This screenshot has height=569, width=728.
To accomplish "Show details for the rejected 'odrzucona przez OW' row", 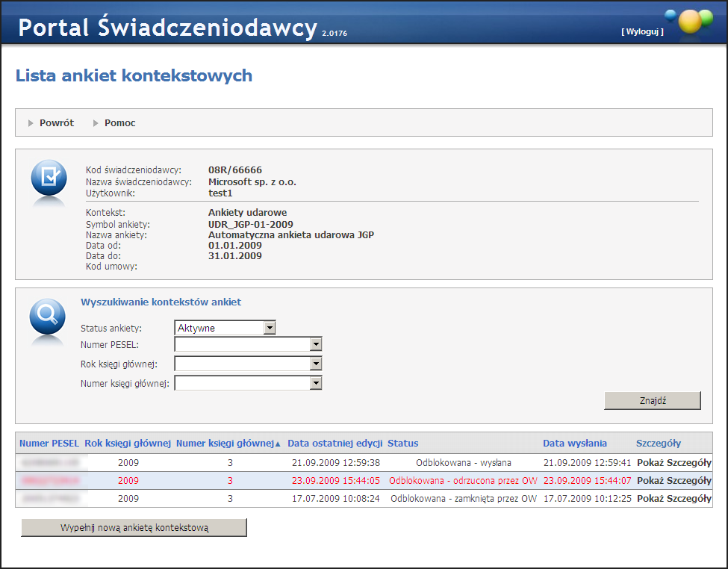I will (673, 481).
